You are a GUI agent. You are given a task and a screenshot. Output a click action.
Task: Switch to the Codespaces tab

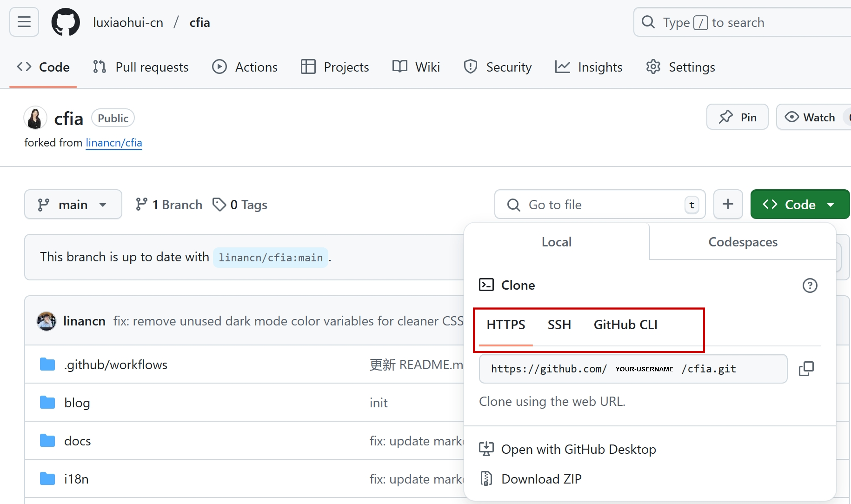point(743,242)
